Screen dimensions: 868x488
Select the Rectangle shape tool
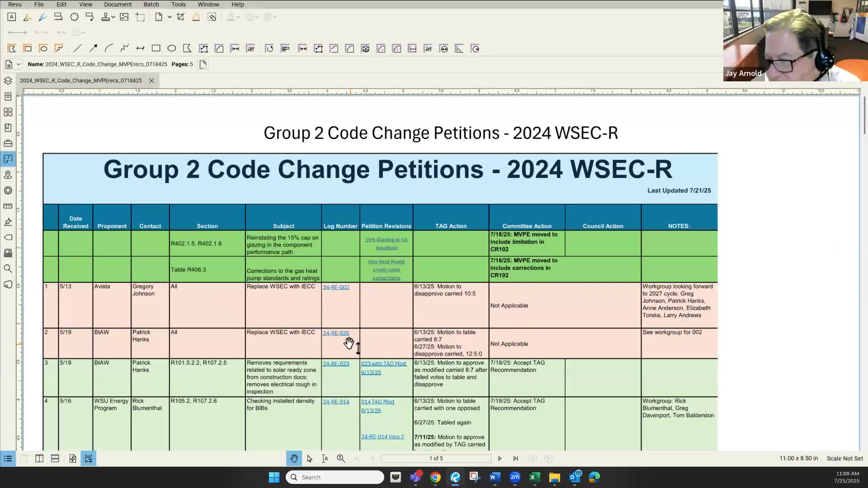[156, 48]
